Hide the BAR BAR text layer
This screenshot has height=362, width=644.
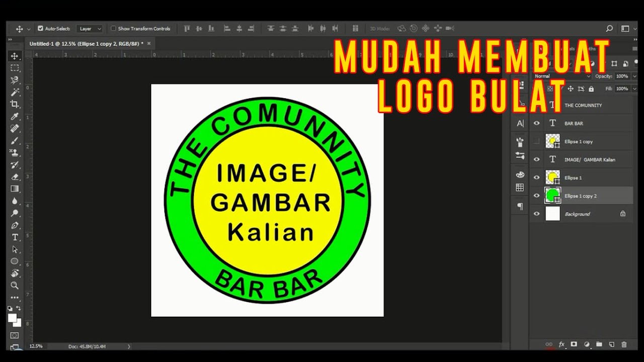tap(536, 123)
